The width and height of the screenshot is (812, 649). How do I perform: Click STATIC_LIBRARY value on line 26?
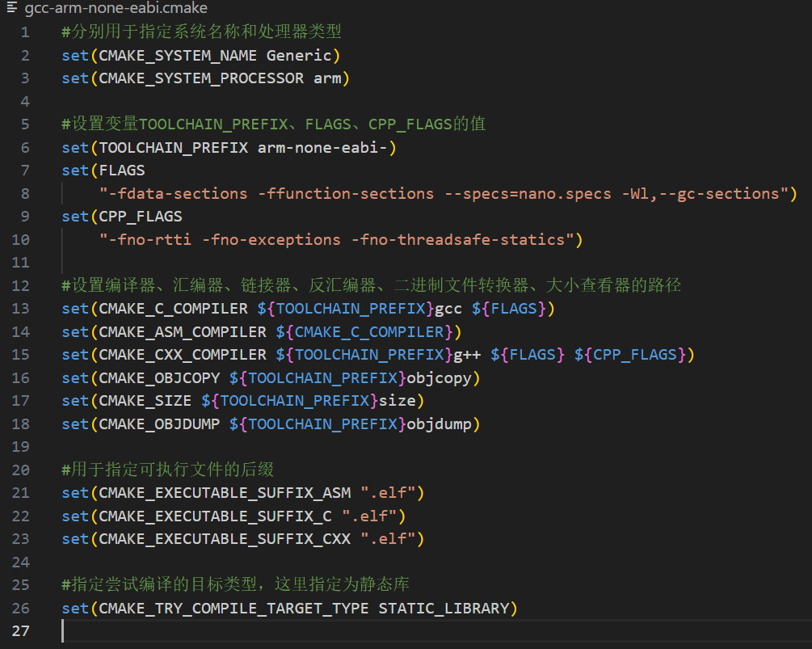(444, 608)
